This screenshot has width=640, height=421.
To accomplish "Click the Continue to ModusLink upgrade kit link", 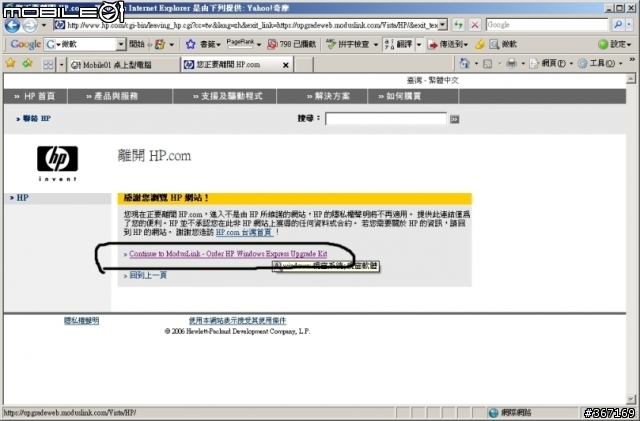I will click(x=228, y=254).
